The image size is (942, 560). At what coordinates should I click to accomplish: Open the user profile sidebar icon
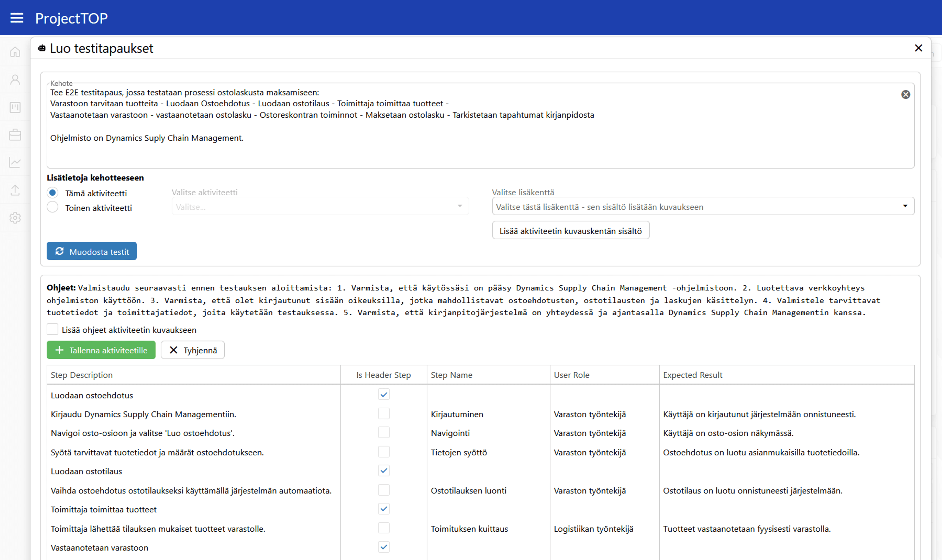(15, 79)
